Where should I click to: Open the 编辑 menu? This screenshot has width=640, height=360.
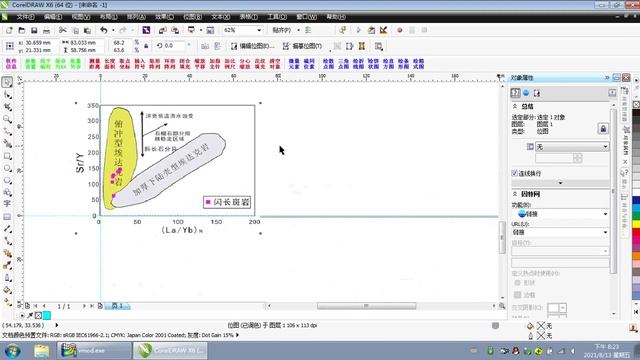[x=53, y=17]
